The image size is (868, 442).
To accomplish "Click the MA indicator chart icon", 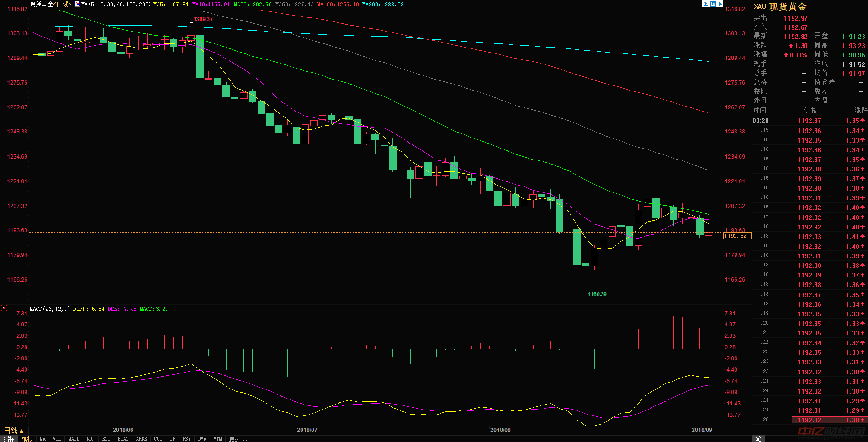I will pyautogui.click(x=77, y=4).
